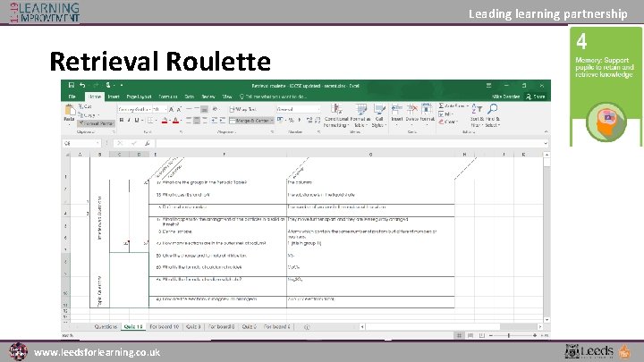The height and width of the screenshot is (362, 644).
Task: Click the Decrease Indent icon
Action: pos(214,121)
